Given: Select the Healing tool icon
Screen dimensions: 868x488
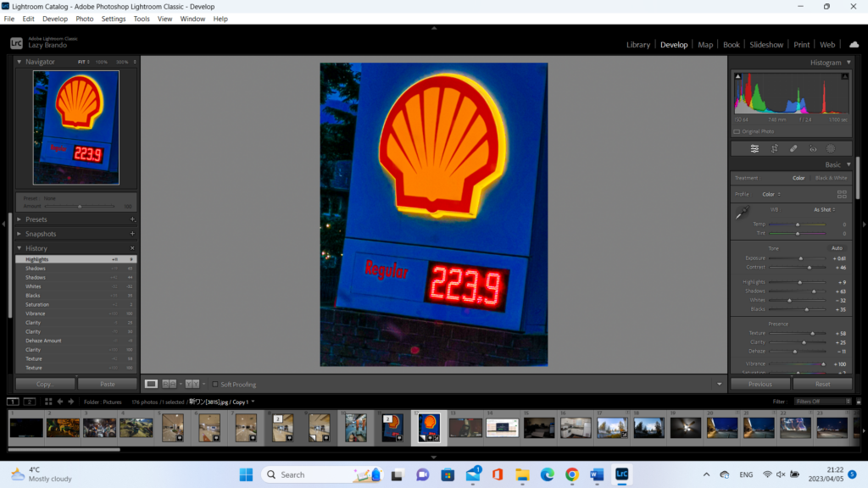Looking at the screenshot, I should tap(793, 148).
